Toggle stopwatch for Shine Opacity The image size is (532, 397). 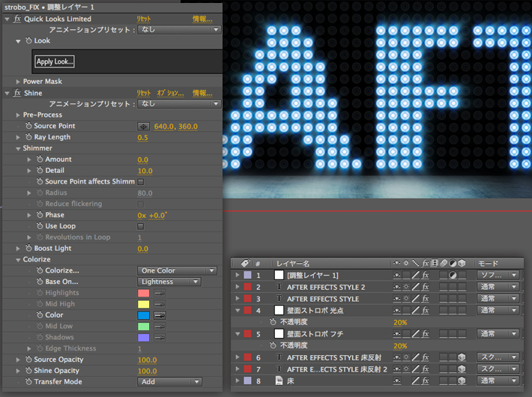pyautogui.click(x=28, y=371)
